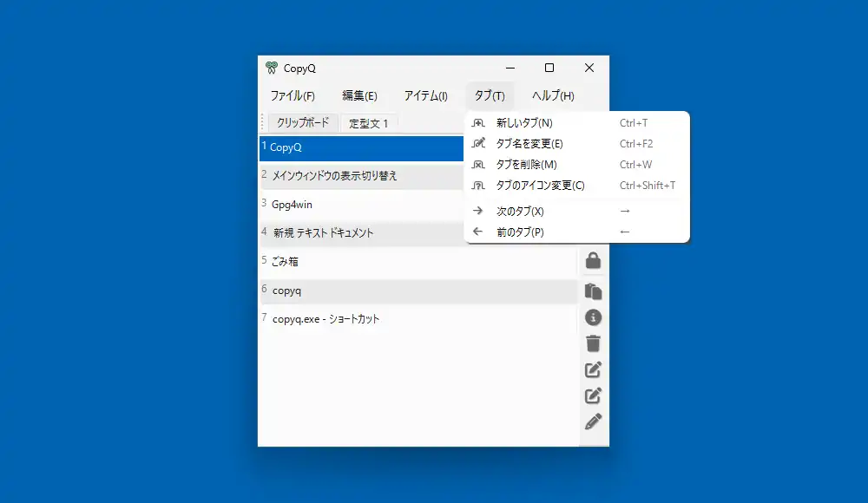This screenshot has width=868, height=503.
Task: Click the plain pencil icon at toolbar bottom
Action: (x=594, y=422)
